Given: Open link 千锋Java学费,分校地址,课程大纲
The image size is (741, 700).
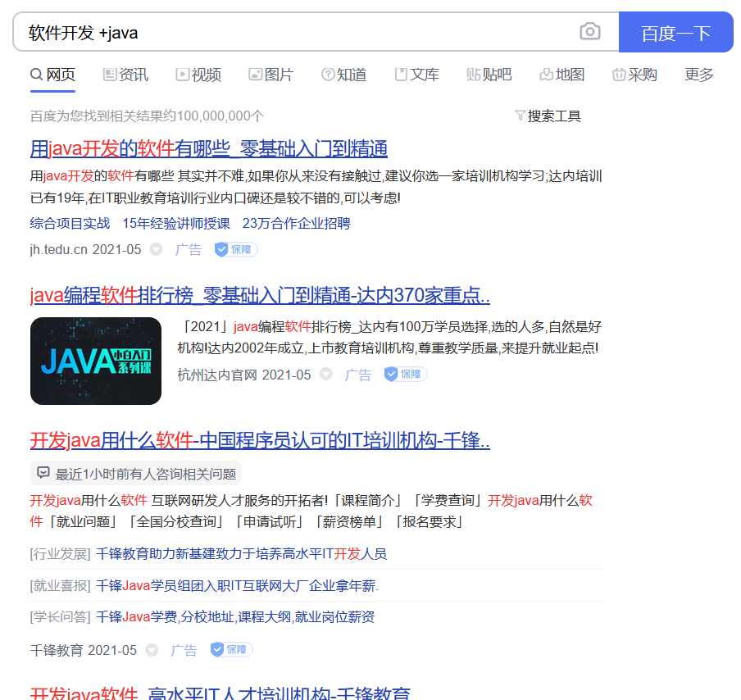Looking at the screenshot, I should (x=235, y=617).
